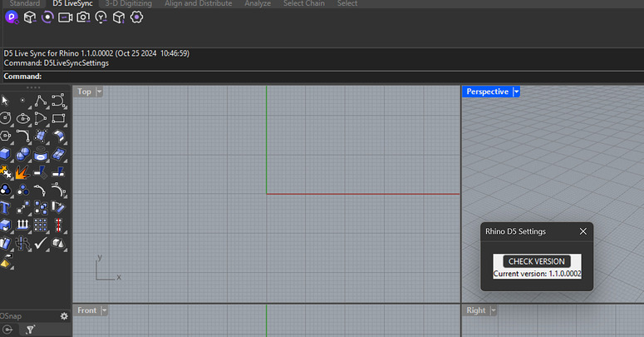Select the rectangular Array grid tool

pyautogui.click(x=41, y=225)
